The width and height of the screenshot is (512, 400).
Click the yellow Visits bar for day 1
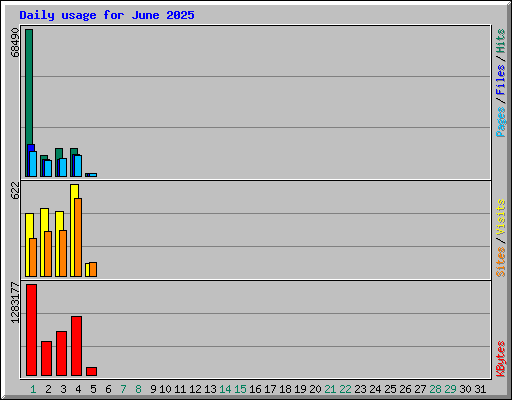point(29,245)
